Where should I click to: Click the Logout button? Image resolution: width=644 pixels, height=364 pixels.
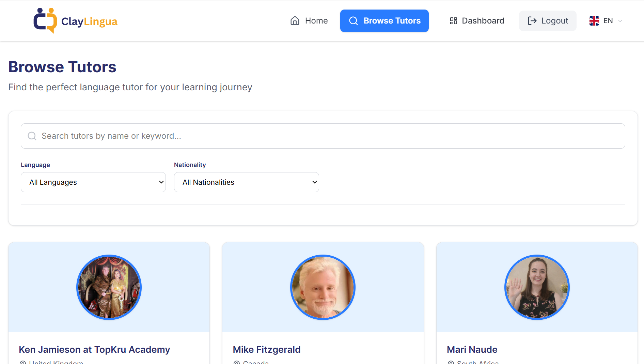547,21
